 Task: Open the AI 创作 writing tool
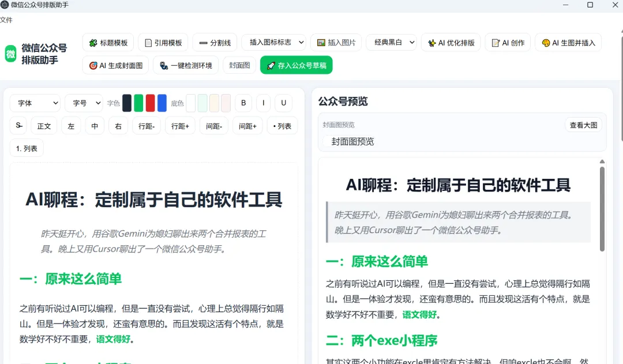(508, 43)
